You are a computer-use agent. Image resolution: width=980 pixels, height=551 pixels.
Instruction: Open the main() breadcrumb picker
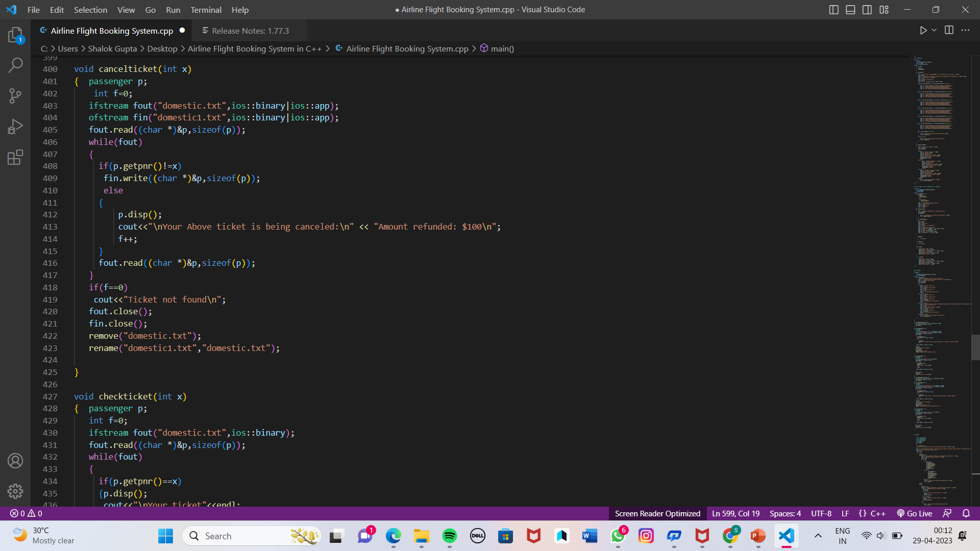502,48
